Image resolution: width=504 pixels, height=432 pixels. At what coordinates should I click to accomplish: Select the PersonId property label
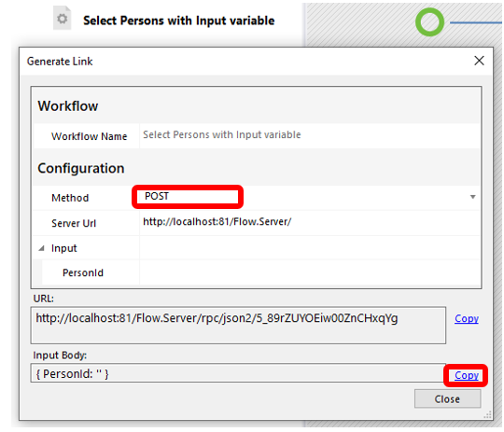(83, 272)
